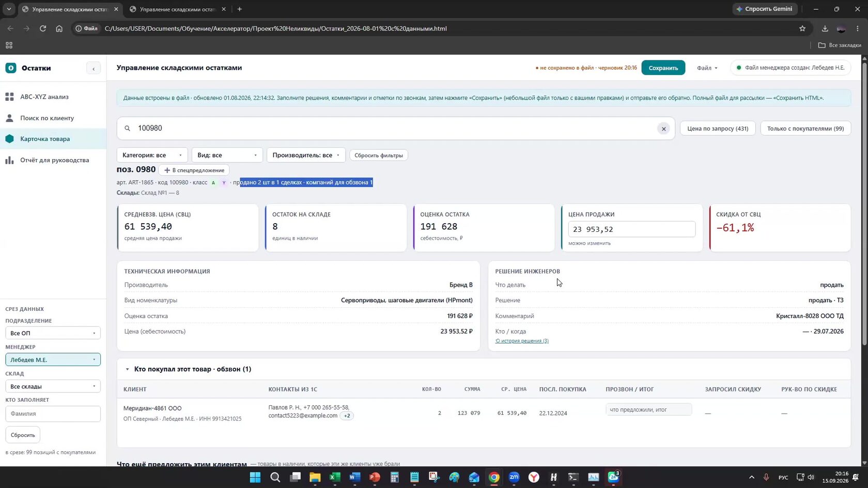Click the Цена продажи input with 23 953,52

631,229
